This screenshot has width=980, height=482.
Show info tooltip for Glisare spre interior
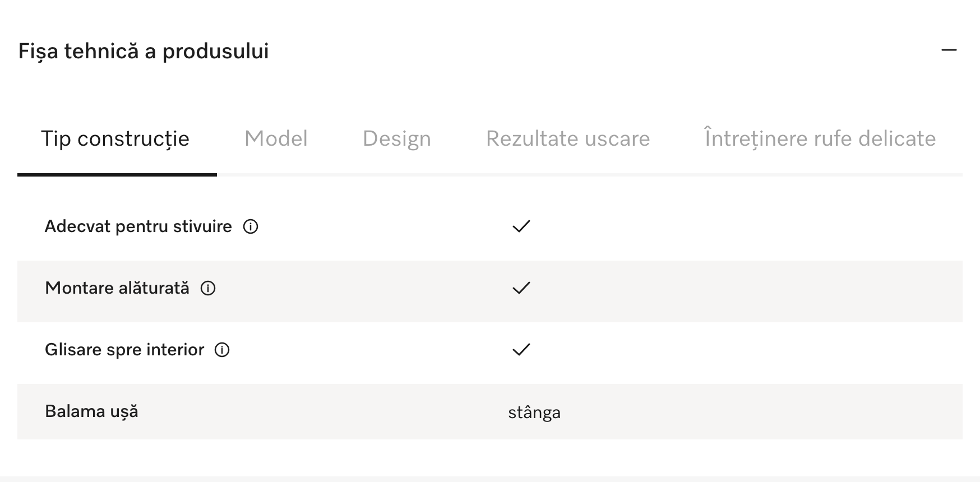point(223,350)
